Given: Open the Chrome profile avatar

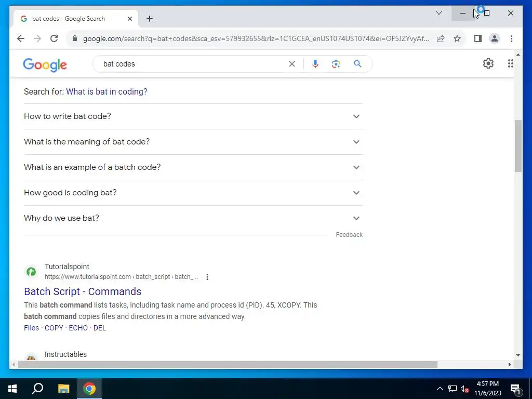Looking at the screenshot, I should click(495, 38).
